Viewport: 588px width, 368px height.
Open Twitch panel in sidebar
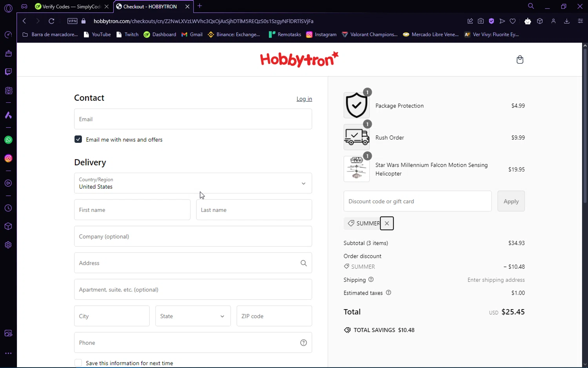point(8,72)
